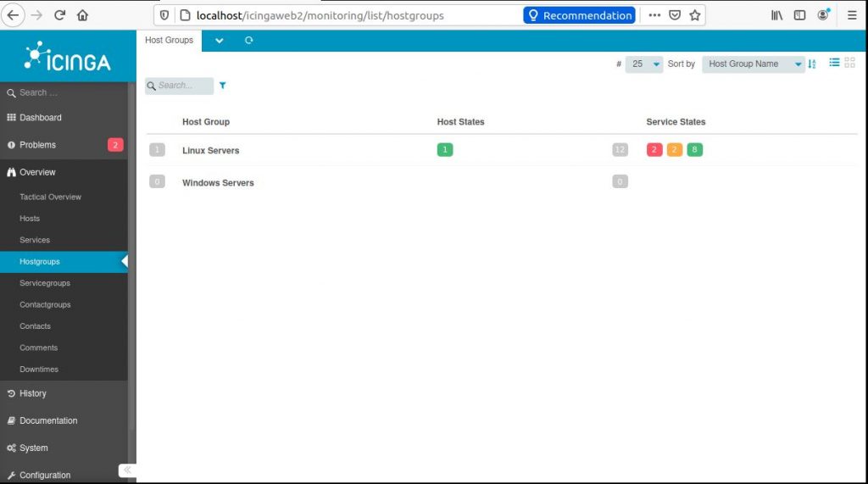Viewport: 868px width, 484px height.
Task: Open the page actions three-dot menu
Action: point(654,15)
